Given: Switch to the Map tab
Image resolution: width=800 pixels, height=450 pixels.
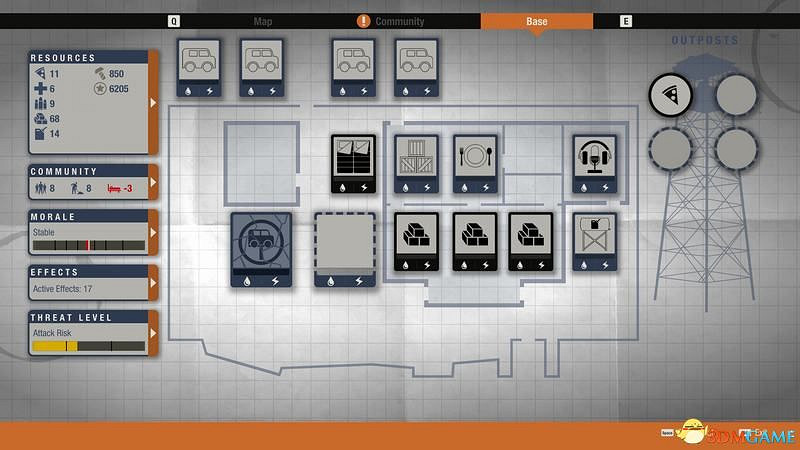Looking at the screenshot, I should pyautogui.click(x=263, y=21).
